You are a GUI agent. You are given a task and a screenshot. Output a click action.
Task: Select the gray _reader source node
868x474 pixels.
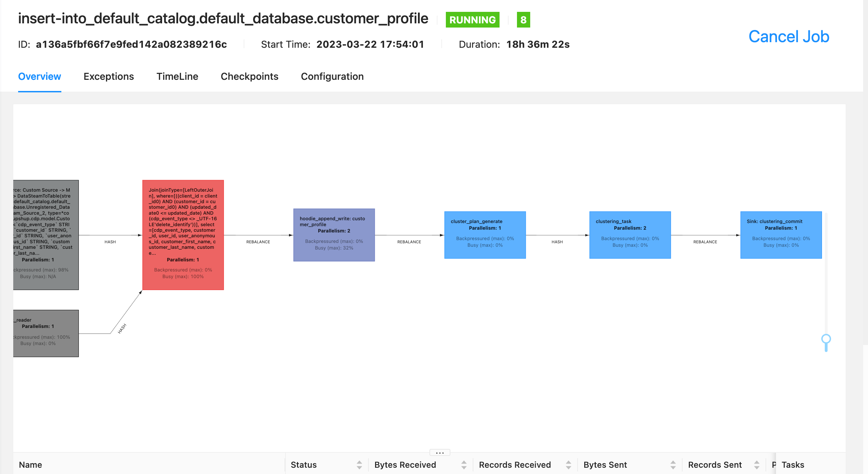[x=46, y=333]
